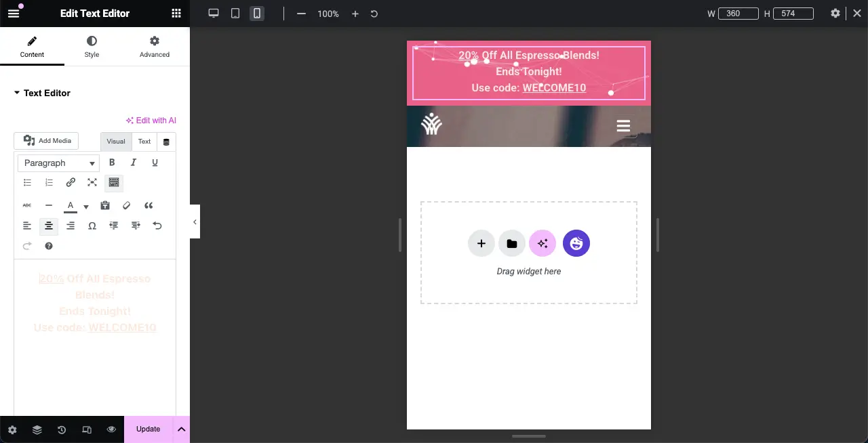Open the special character omega tool

coord(92,226)
